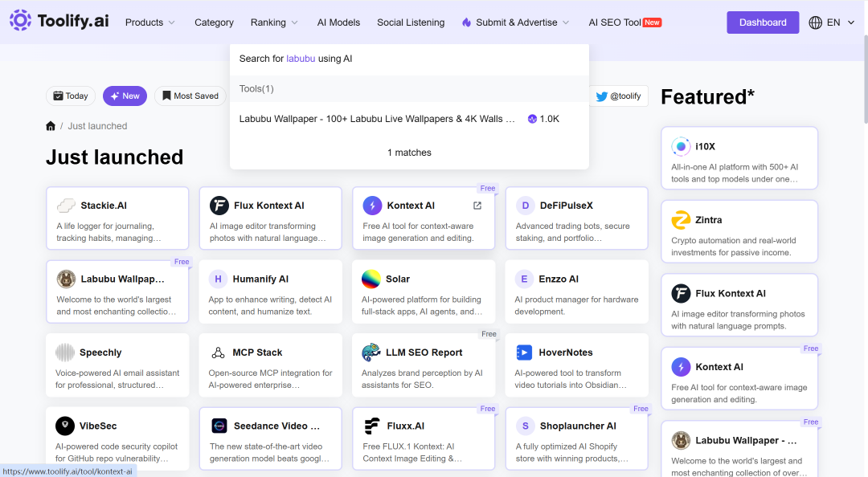Click the 1 matches text

click(x=409, y=153)
